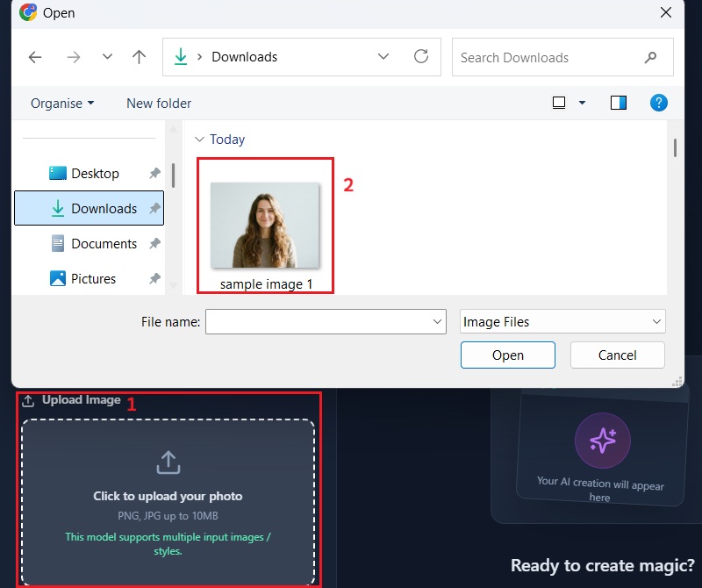Open the blue help icon

click(x=659, y=103)
